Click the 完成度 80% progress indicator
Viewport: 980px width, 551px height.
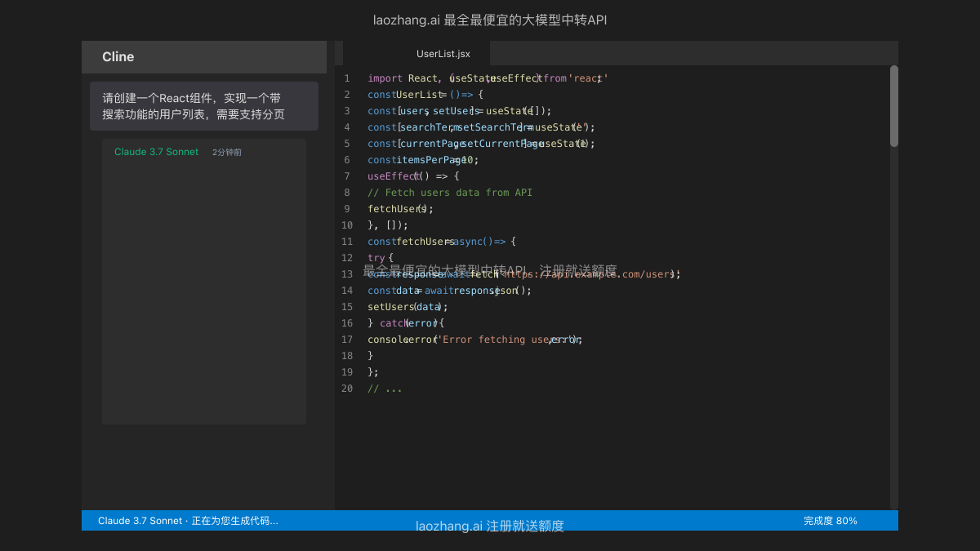click(x=831, y=521)
